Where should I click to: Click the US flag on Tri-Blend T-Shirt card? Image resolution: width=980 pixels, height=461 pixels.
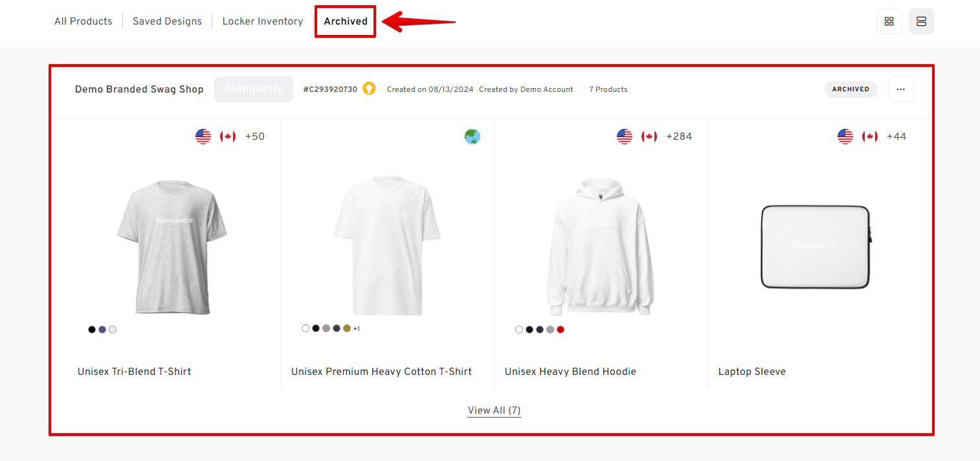point(203,137)
